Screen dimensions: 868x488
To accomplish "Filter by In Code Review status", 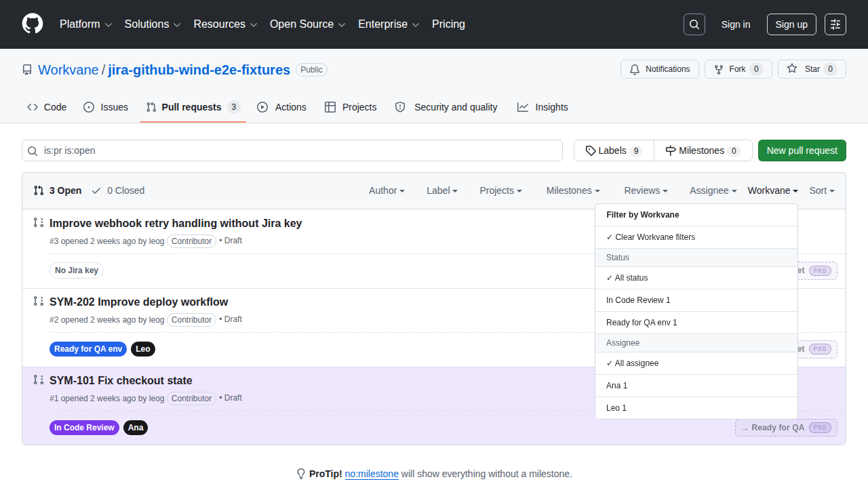I will click(x=696, y=300).
